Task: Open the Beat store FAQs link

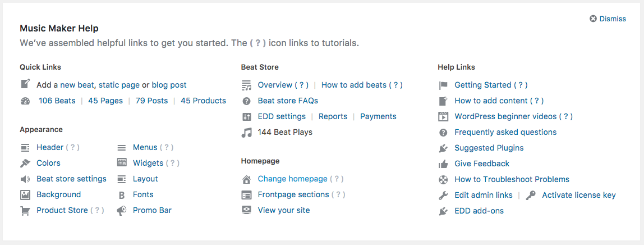Action: (x=288, y=101)
